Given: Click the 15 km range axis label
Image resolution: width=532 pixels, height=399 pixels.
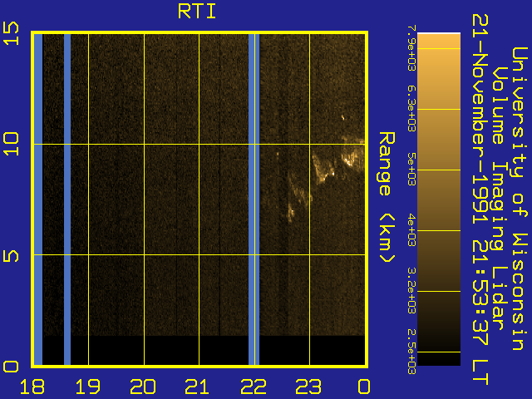Looking at the screenshot, I should point(11,33).
